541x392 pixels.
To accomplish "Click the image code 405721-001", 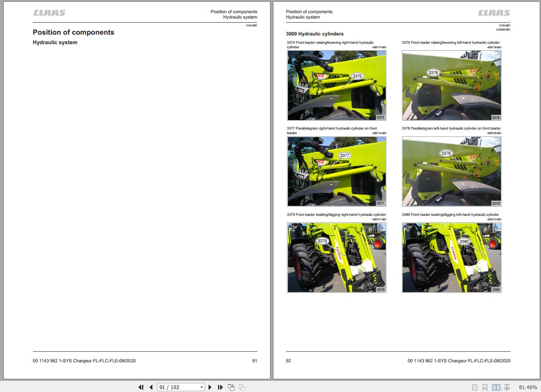I will click(379, 220).
